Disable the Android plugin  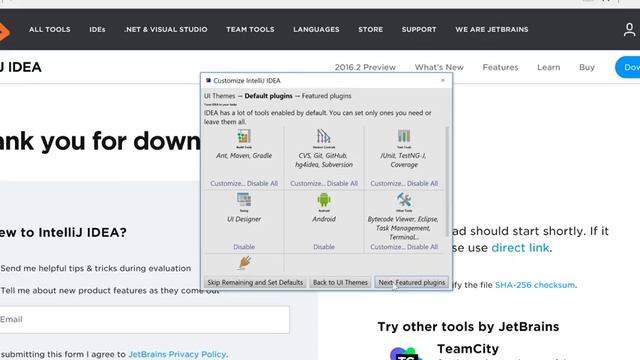pyautogui.click(x=324, y=247)
